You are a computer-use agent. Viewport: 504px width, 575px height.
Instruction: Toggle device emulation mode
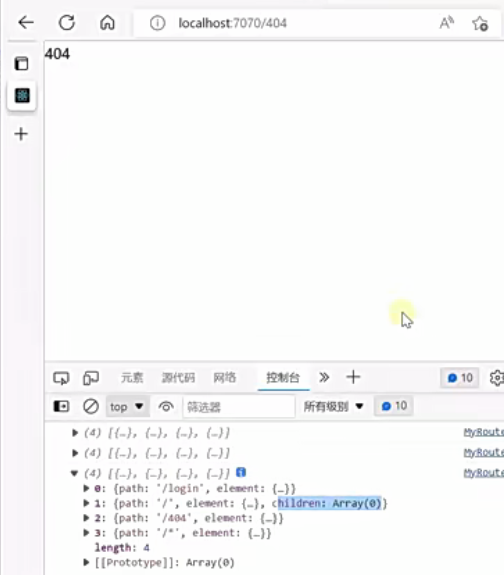(x=91, y=378)
